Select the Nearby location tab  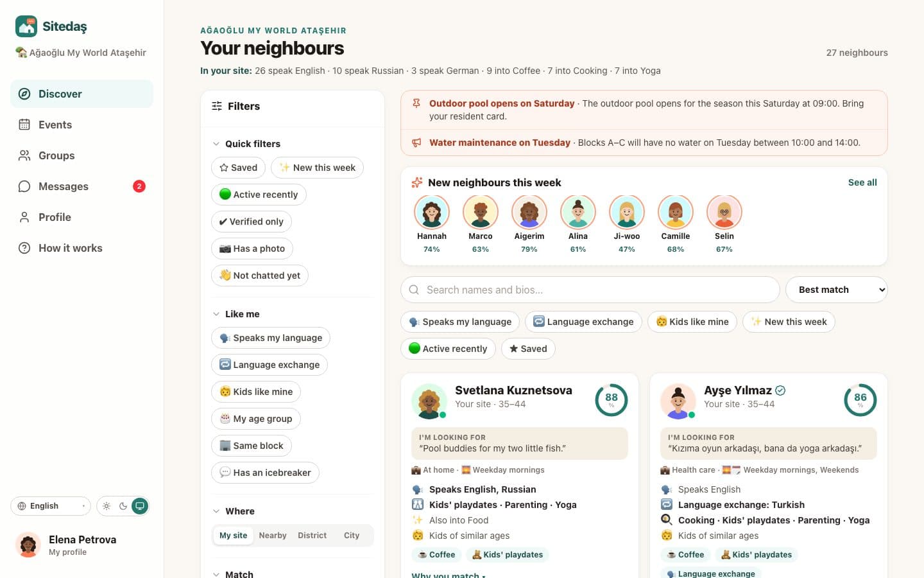point(273,536)
